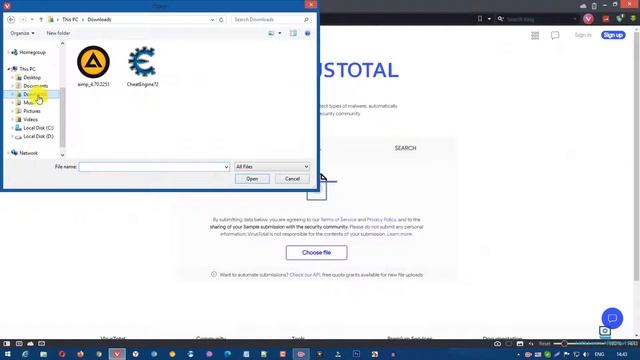Open recent locations dropdown arrow
Image resolution: width=640 pixels, height=360 pixels.
[32, 20]
